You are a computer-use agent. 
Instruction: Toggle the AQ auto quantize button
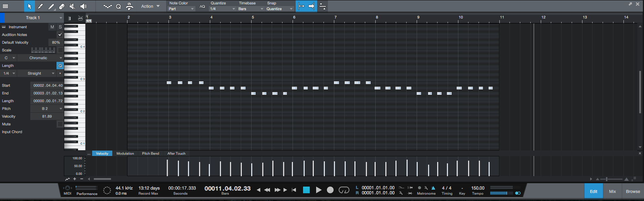click(202, 6)
